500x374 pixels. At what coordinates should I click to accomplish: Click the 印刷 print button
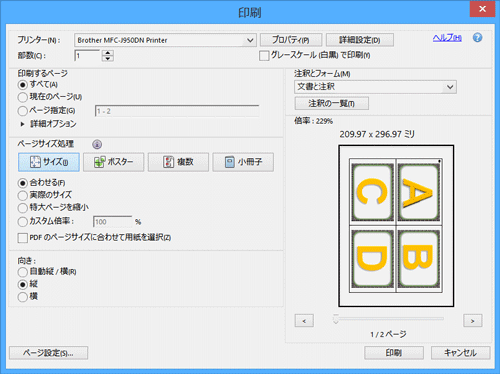pyautogui.click(x=394, y=353)
